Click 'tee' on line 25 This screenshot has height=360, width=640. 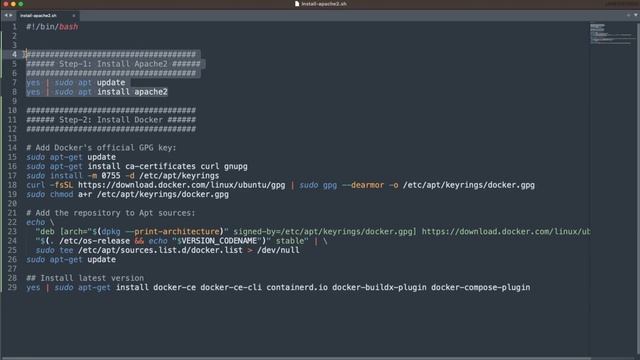coord(66,250)
